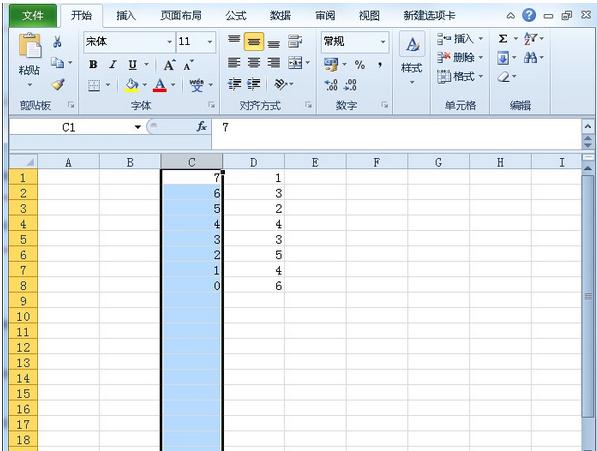Open 字体 font dialog launcher

tap(212, 105)
